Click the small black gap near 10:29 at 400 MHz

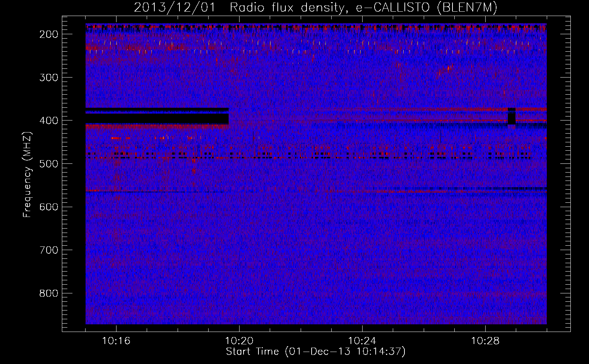511,116
